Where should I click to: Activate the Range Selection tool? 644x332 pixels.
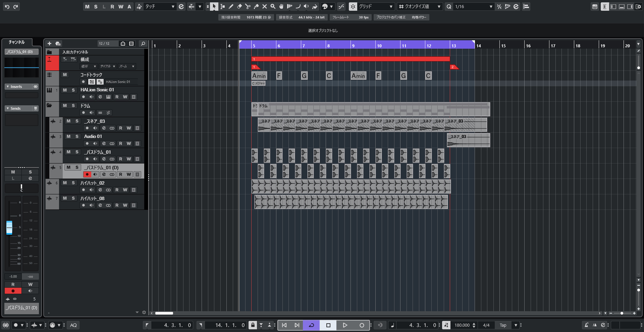[223, 6]
